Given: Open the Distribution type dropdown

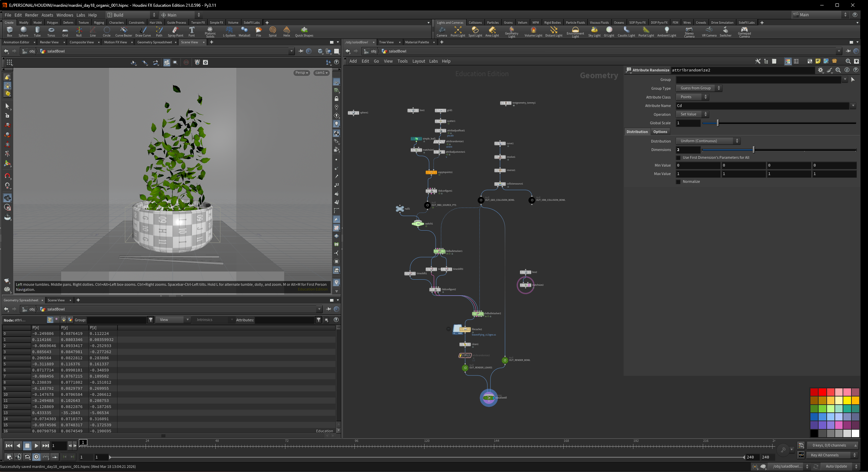Looking at the screenshot, I should tap(708, 141).
